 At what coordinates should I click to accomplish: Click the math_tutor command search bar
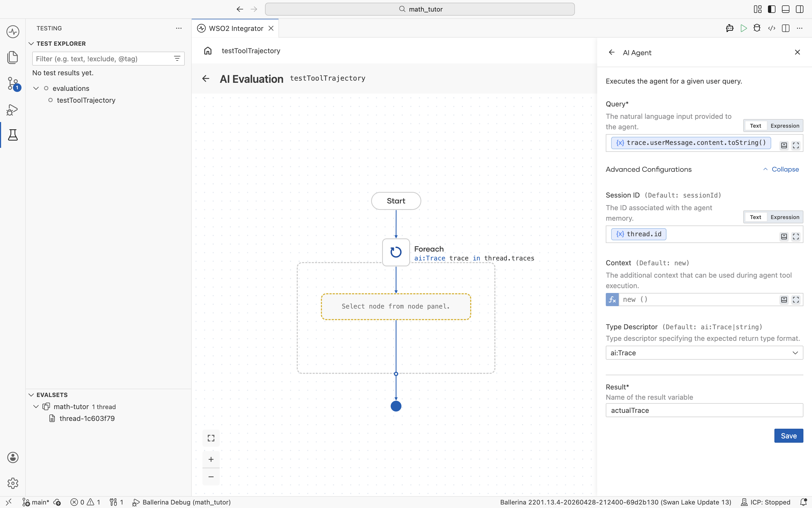point(420,9)
